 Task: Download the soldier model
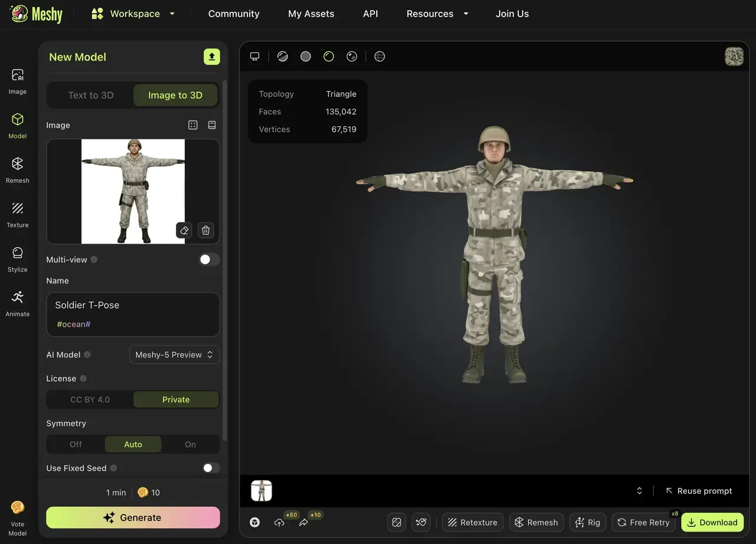(712, 522)
